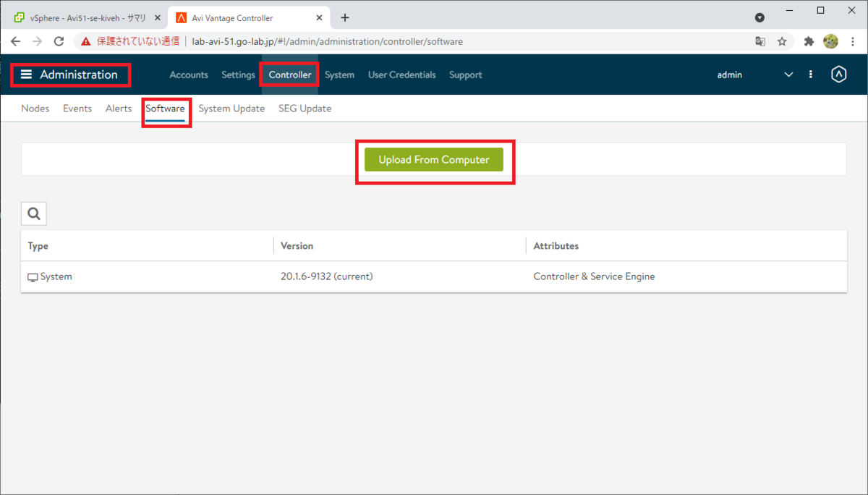
Task: Click the System text in table row
Action: 56,276
